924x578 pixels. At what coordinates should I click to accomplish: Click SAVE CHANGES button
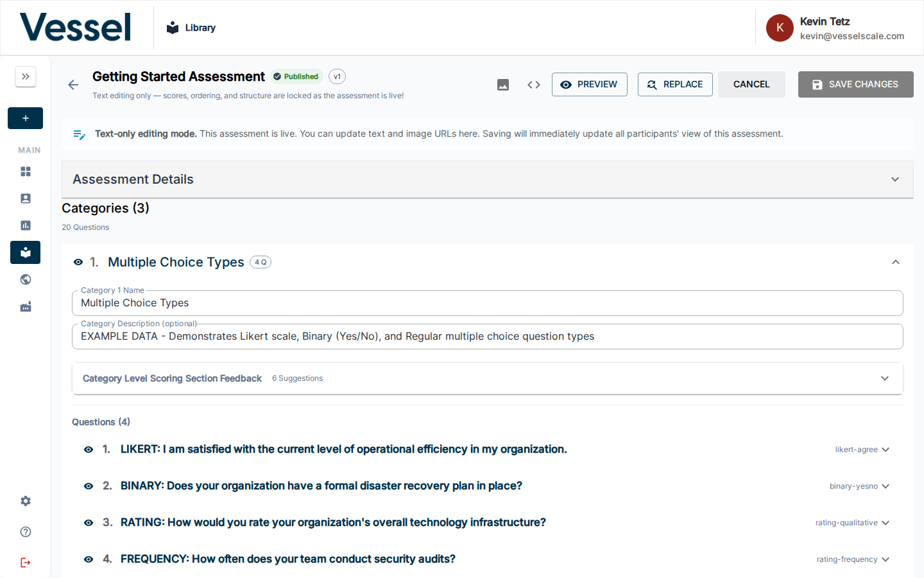pos(856,85)
